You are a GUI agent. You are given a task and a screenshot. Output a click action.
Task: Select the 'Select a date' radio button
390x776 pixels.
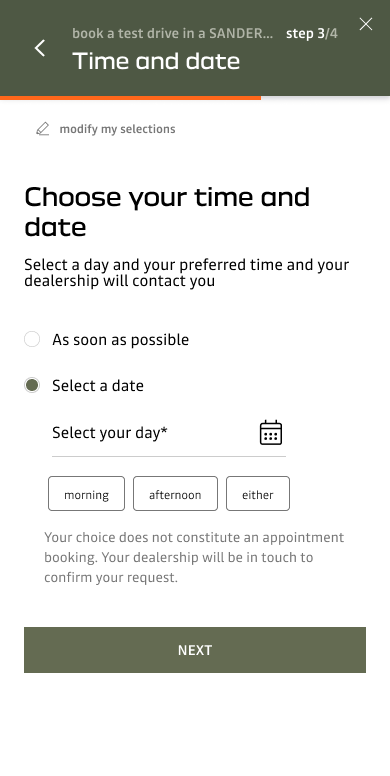[32, 386]
